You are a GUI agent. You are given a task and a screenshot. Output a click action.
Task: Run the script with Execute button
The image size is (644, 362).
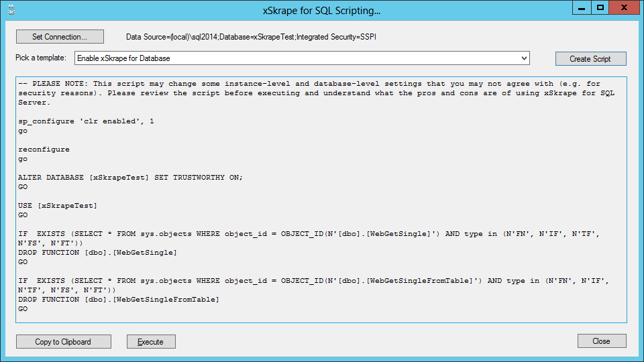(x=151, y=341)
